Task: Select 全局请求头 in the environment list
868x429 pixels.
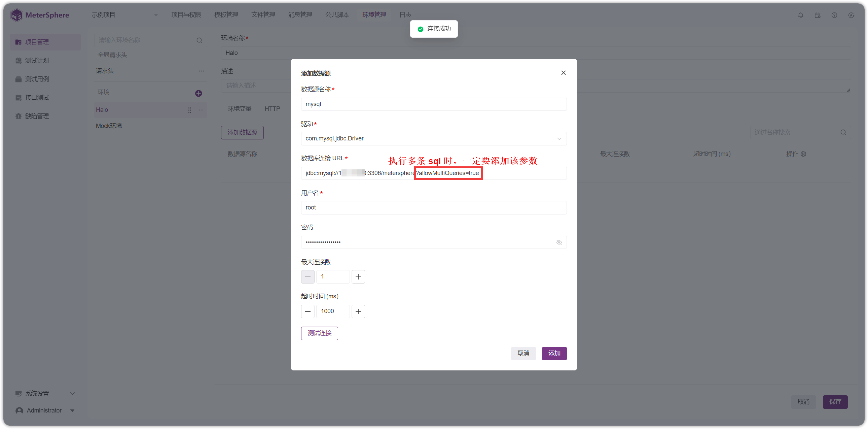Action: click(112, 55)
